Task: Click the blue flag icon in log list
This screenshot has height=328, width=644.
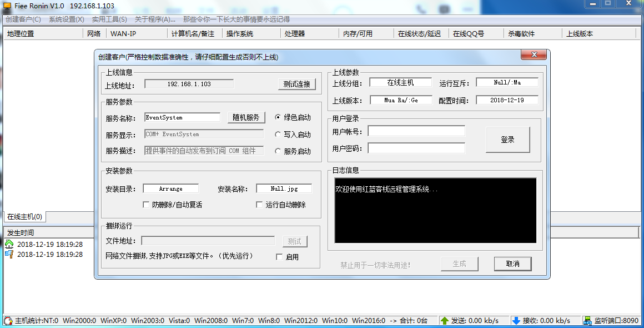Action: [x=9, y=254]
